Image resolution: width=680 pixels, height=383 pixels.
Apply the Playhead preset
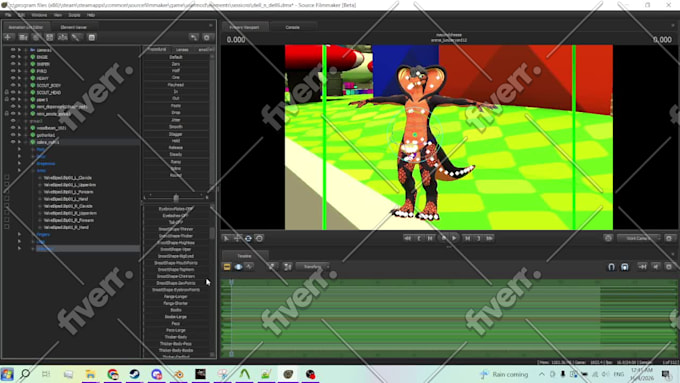click(176, 85)
